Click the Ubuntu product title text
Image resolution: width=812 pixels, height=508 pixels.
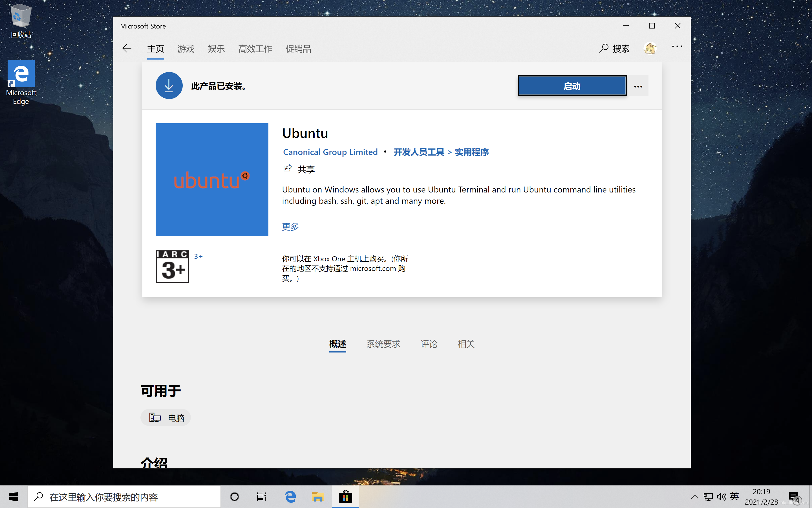point(305,133)
